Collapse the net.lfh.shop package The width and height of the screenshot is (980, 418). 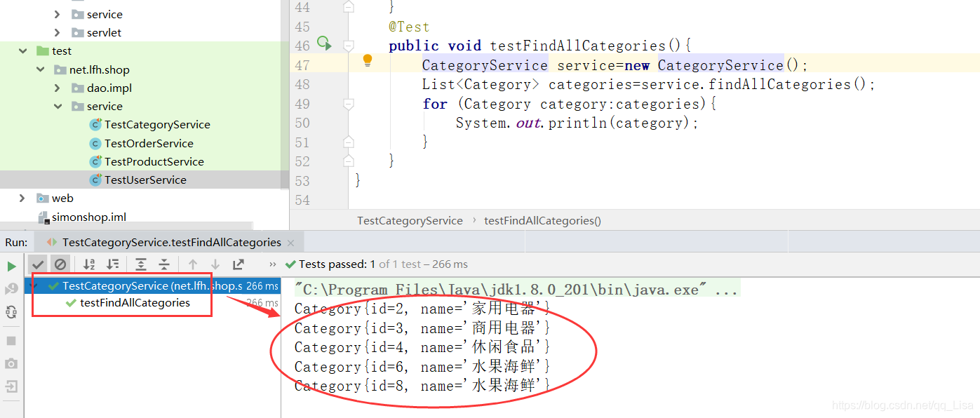(x=41, y=69)
